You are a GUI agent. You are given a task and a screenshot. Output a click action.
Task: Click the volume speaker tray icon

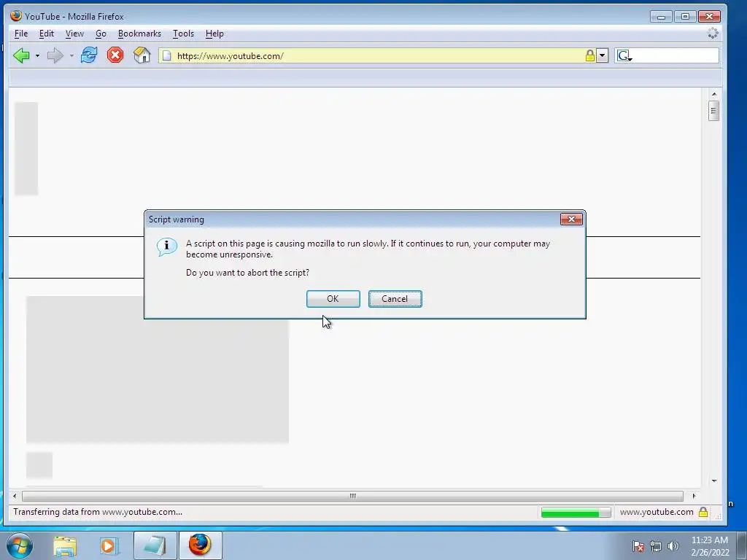[673, 546]
